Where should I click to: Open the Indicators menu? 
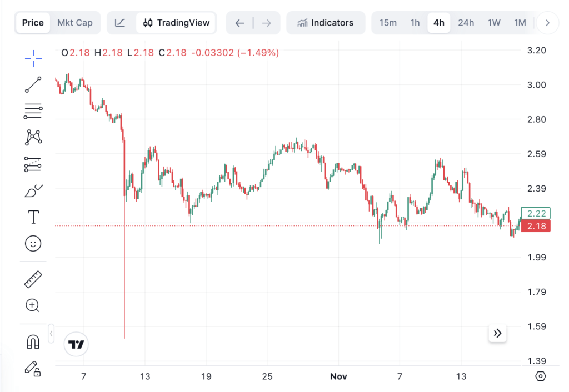tap(326, 23)
